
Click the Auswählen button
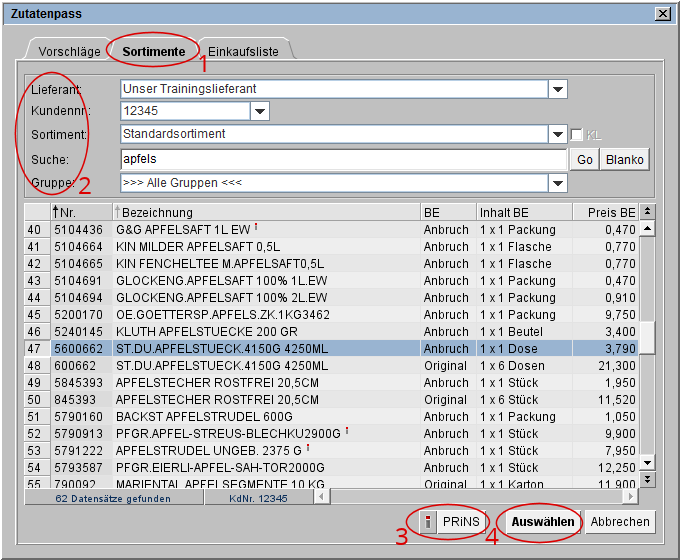coord(543,522)
